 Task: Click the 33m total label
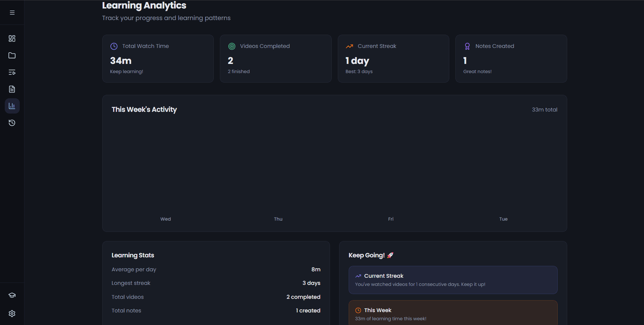544,109
